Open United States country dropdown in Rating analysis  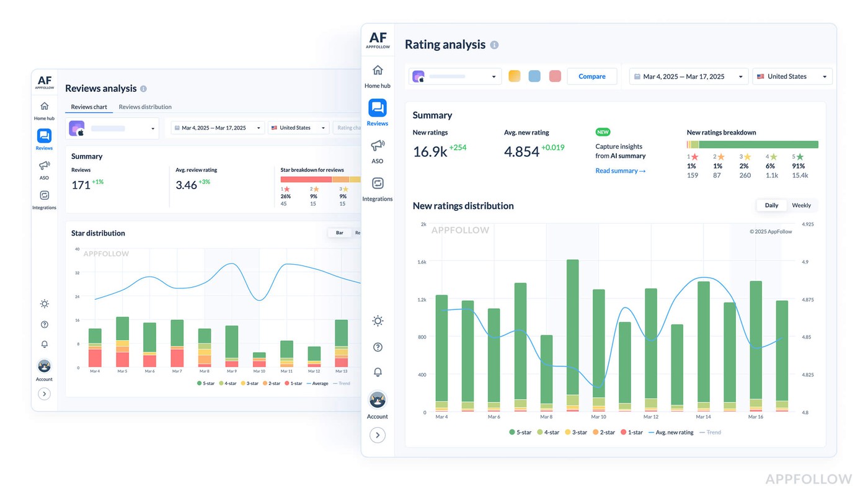tap(792, 76)
